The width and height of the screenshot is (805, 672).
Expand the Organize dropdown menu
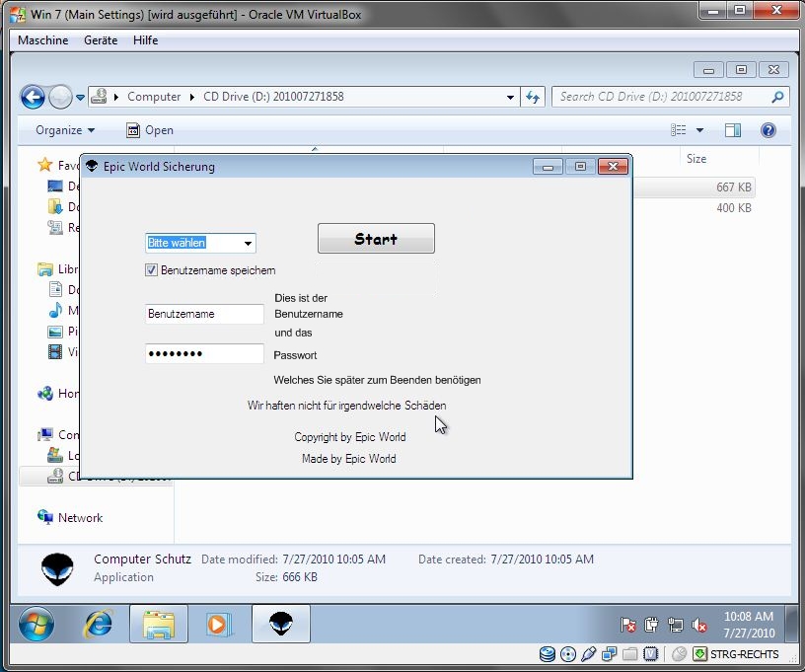click(65, 130)
